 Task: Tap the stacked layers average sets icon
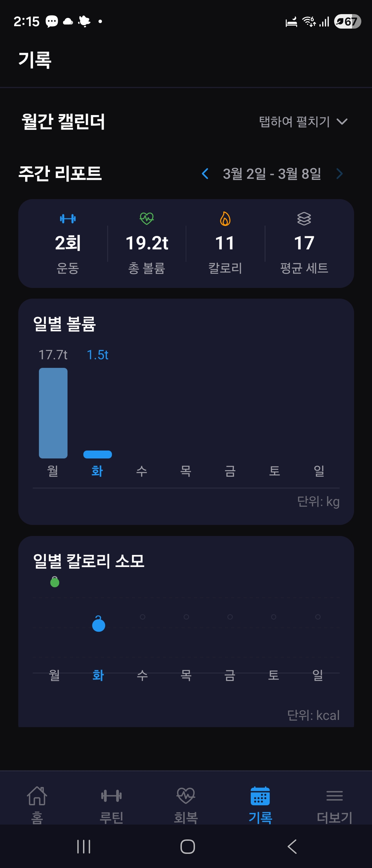(304, 219)
